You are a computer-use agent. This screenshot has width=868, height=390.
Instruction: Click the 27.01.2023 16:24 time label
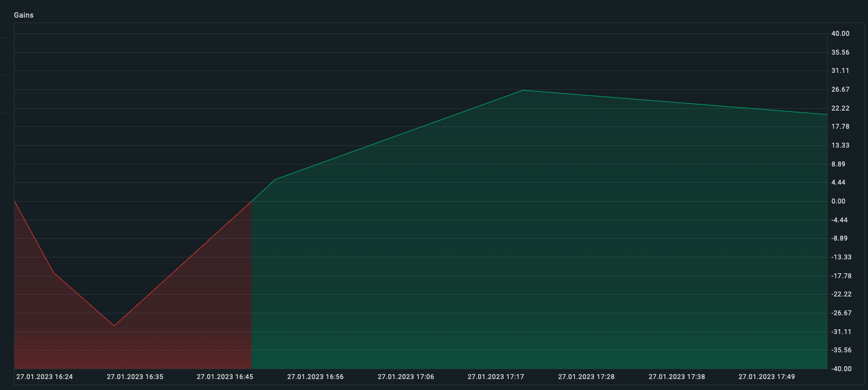44,377
